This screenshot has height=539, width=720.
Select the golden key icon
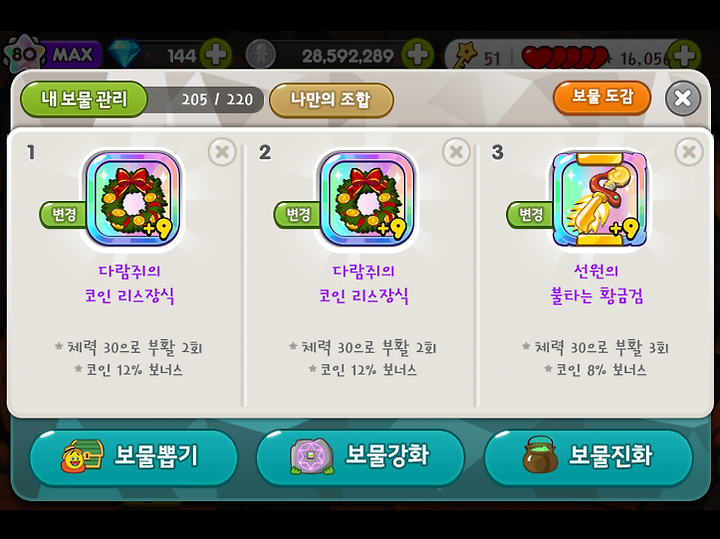465,55
